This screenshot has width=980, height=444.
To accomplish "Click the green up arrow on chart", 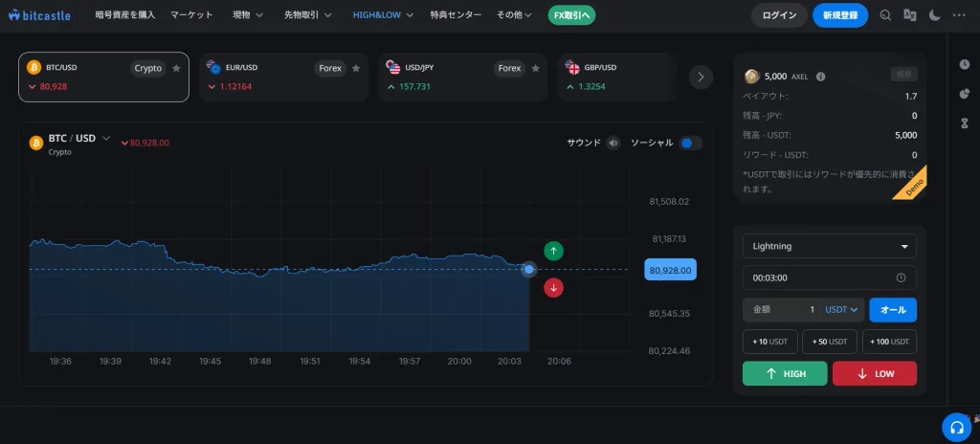I will pos(553,251).
